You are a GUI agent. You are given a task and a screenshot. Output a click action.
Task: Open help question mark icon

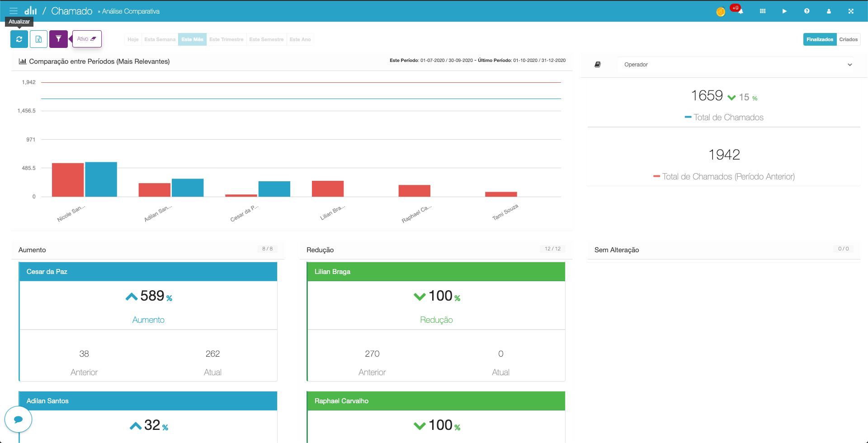807,11
